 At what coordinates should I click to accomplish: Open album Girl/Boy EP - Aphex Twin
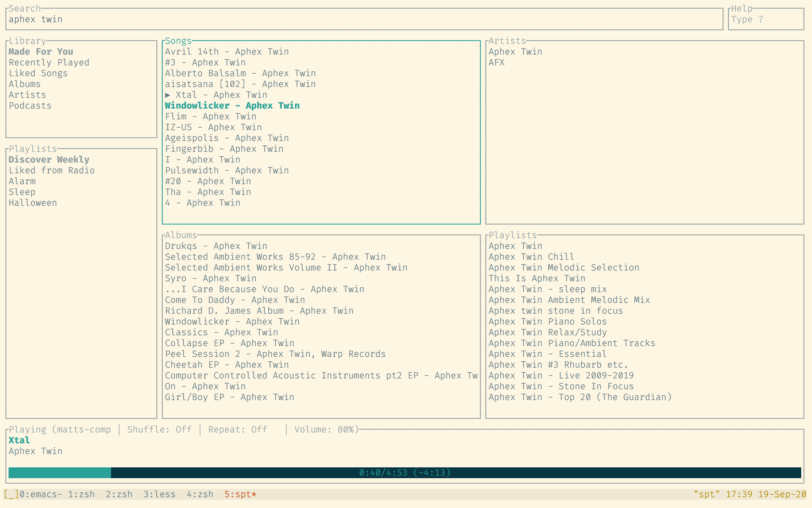230,397
